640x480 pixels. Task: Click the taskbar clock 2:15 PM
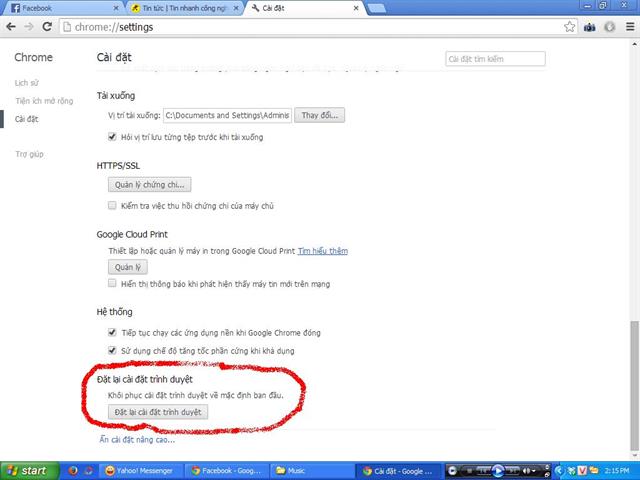coord(617,471)
